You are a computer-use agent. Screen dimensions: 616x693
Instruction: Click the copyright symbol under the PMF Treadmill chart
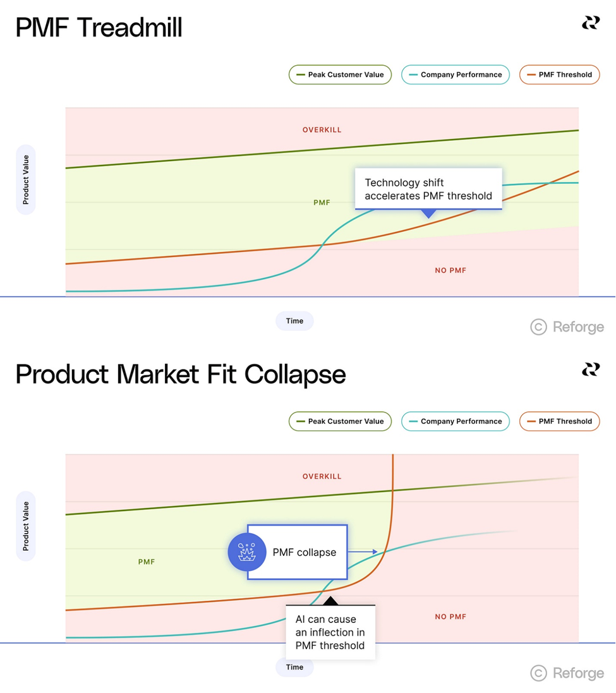[538, 327]
